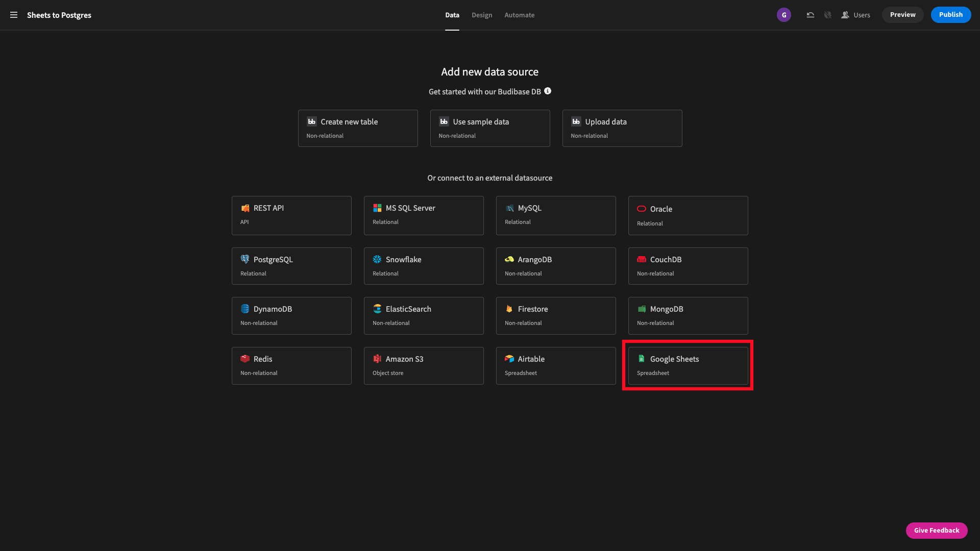Select the Snowflake icon
The image size is (980, 551).
point(377,259)
